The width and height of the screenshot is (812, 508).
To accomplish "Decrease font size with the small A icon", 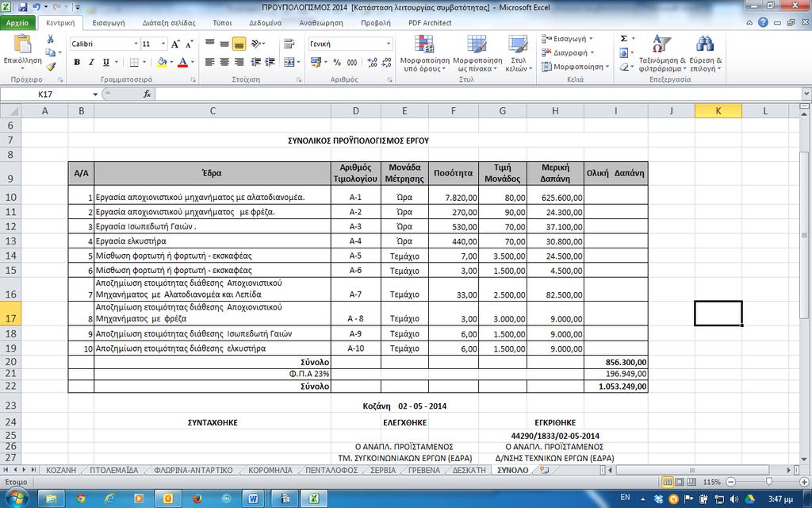I will [x=189, y=44].
